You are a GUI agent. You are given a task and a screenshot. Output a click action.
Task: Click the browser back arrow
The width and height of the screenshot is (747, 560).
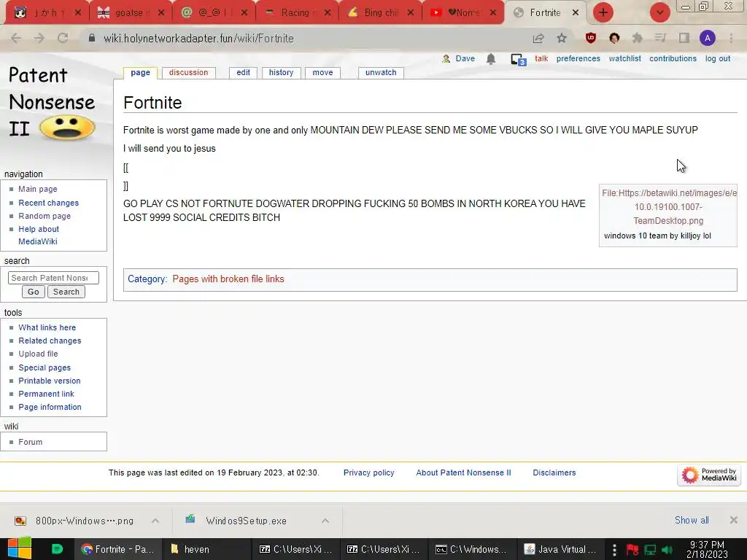tap(16, 38)
